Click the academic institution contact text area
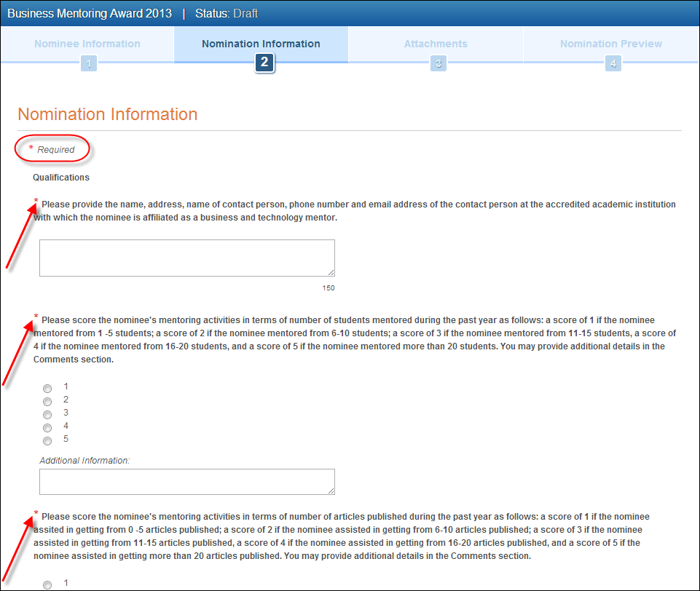The width and height of the screenshot is (700, 591). point(187,258)
